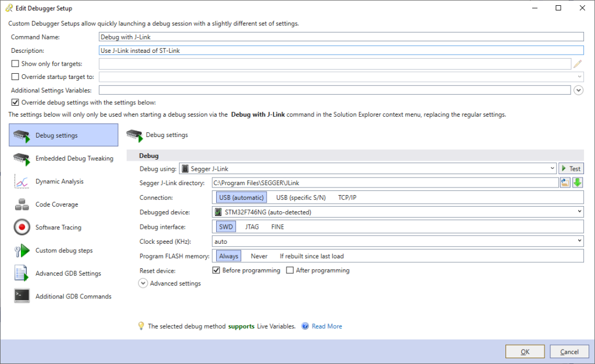
Task: Expand the Advanced settings section
Action: tap(143, 284)
